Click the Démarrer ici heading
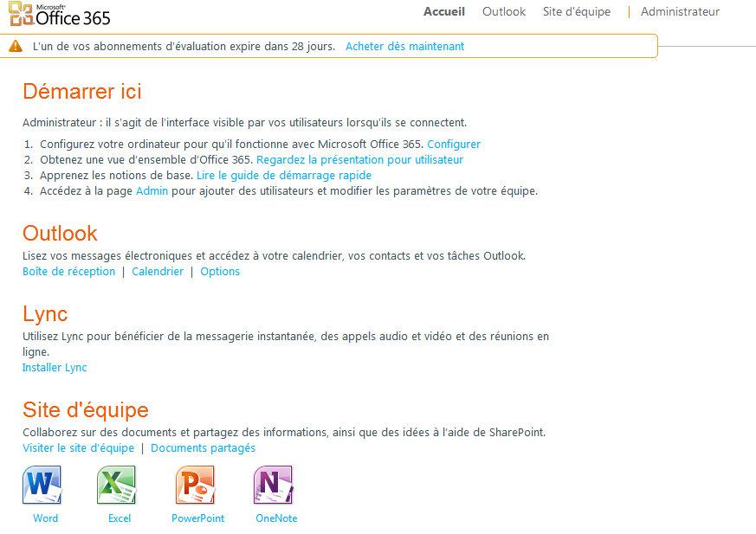 click(x=82, y=91)
